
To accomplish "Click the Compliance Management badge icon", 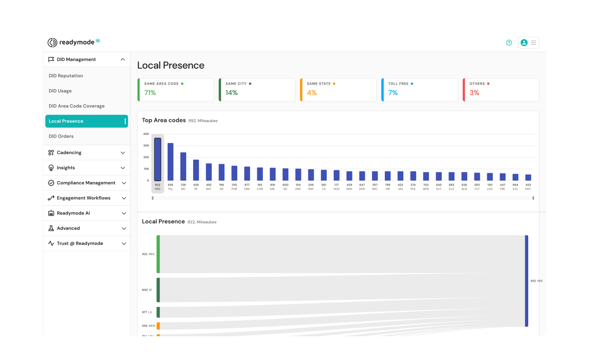I will [51, 182].
